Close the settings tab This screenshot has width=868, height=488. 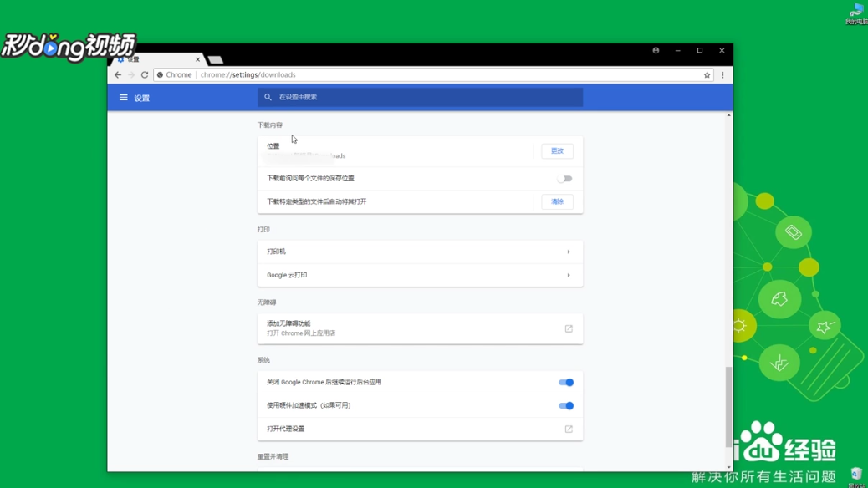click(x=197, y=59)
